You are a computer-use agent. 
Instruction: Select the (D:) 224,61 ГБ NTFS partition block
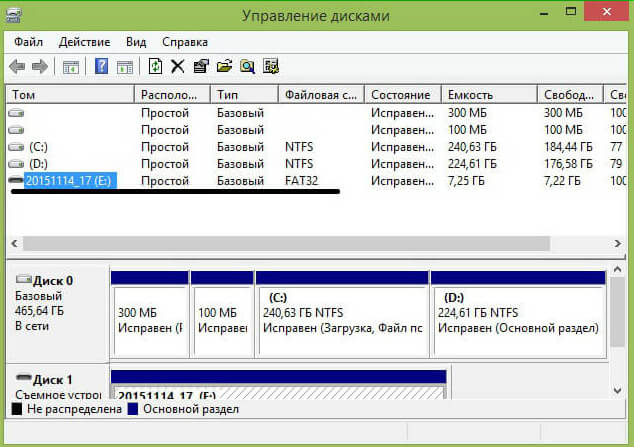click(518, 314)
